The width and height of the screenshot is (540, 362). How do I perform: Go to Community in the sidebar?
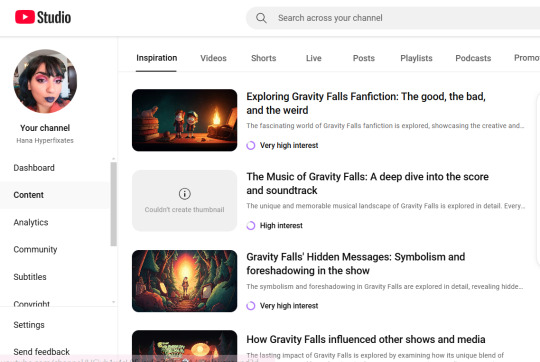pos(35,249)
